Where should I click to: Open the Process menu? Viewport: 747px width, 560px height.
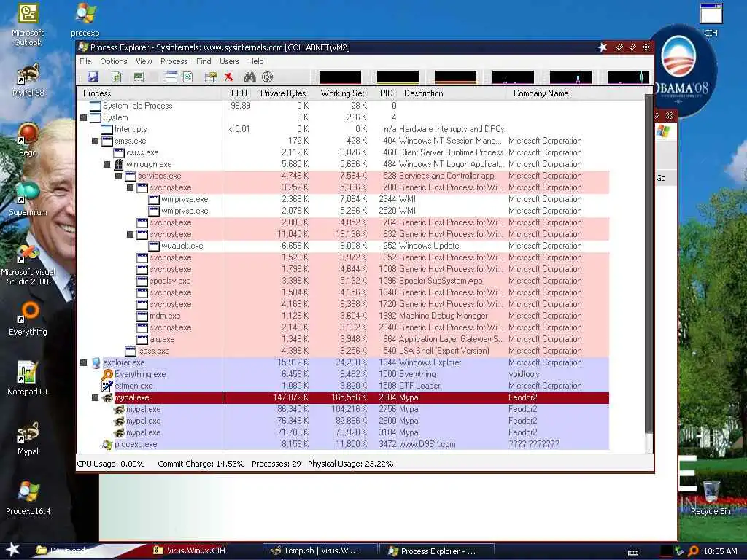point(174,61)
